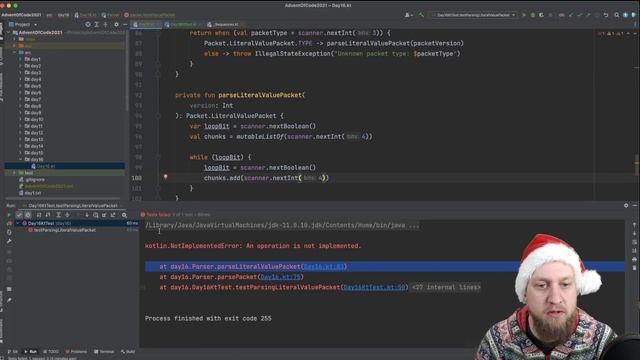640x360 pixels.
Task: Run the selected configuration with green play button
Action: click(x=524, y=15)
